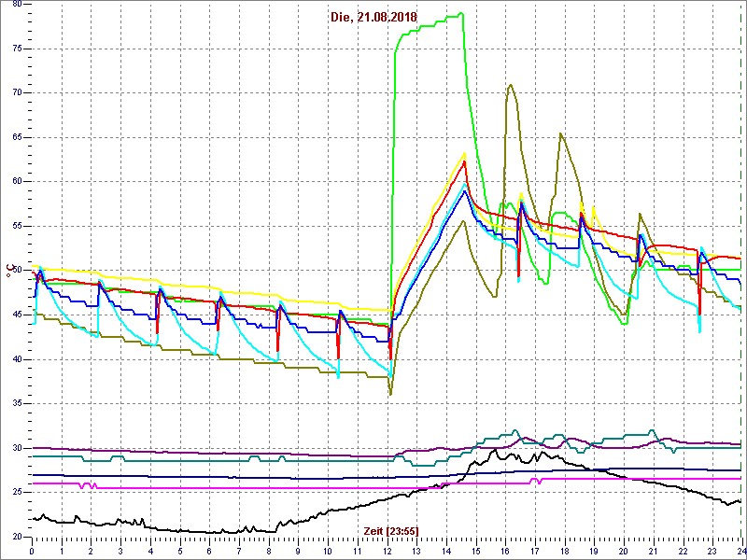Click the olive curve's tallest peak near 71°
Viewport: 747px width, 560px height.
point(510,85)
